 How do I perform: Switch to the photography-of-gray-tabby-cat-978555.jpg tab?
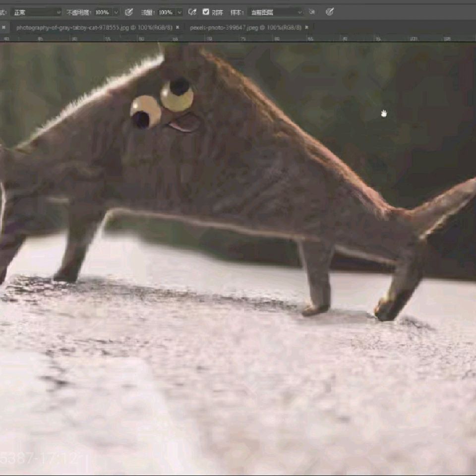[x=94, y=27]
